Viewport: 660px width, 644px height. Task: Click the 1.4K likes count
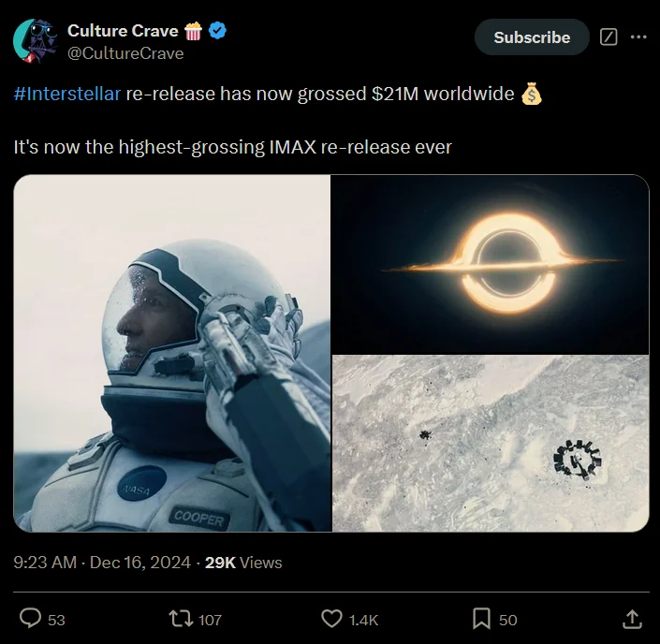coord(363,620)
